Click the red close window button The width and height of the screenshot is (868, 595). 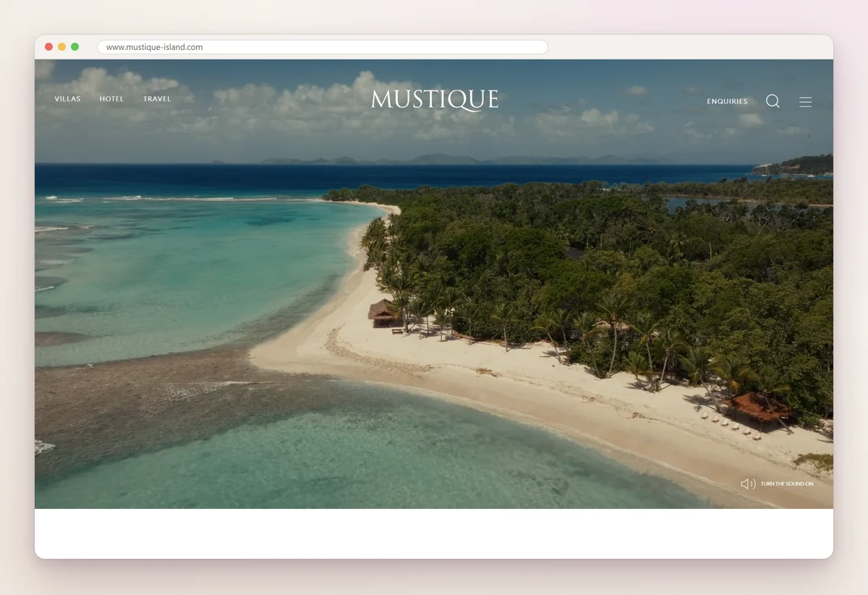[x=48, y=46]
